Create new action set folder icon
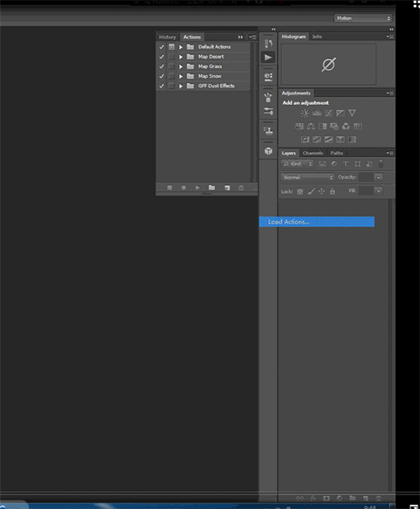This screenshot has height=509, width=420. point(212,187)
